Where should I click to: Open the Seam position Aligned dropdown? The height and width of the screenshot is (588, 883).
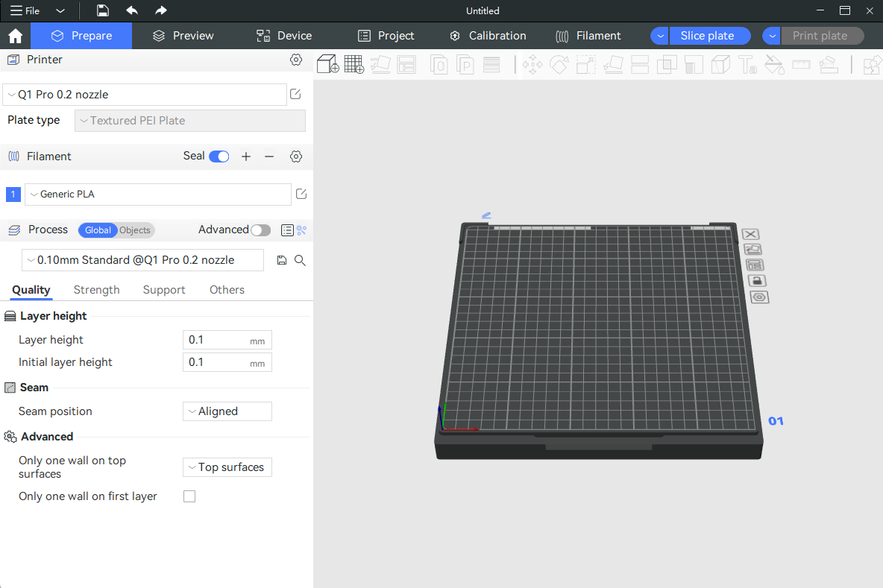(227, 411)
